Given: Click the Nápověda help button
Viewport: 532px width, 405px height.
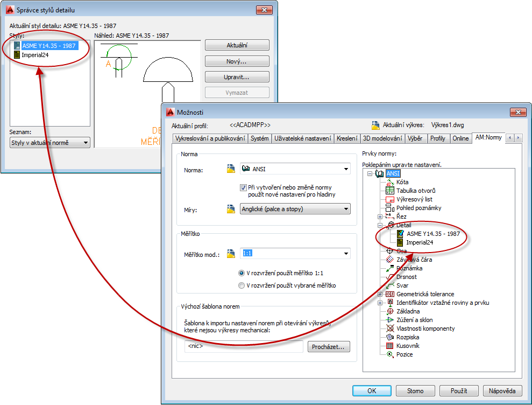Looking at the screenshot, I should click(502, 391).
